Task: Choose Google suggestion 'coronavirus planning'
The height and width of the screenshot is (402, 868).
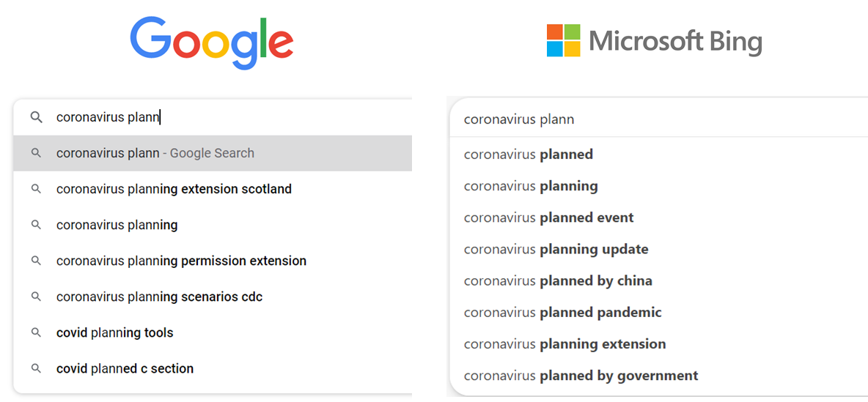Action: pyautogui.click(x=117, y=225)
